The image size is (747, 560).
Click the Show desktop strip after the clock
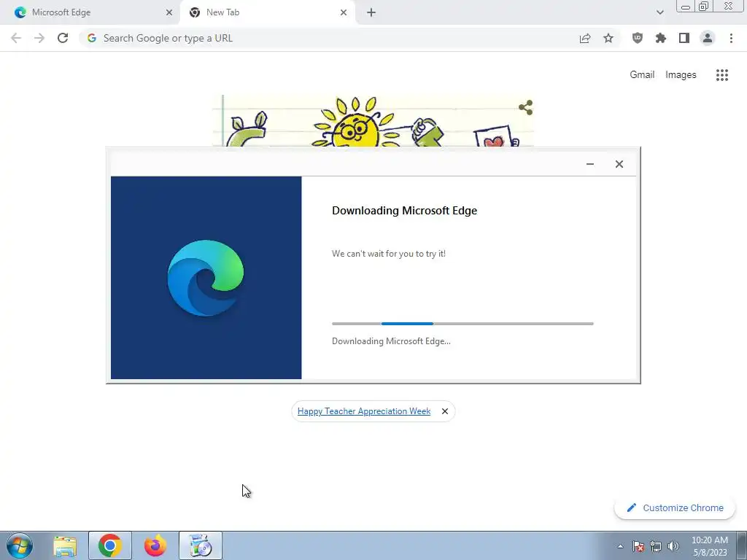tap(741, 545)
